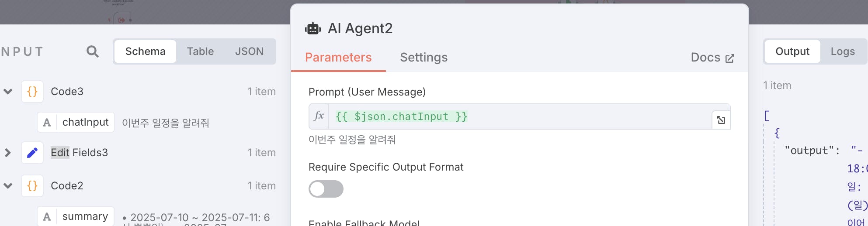Switch input view to JSON
Image resolution: width=868 pixels, height=226 pixels.
tap(249, 51)
